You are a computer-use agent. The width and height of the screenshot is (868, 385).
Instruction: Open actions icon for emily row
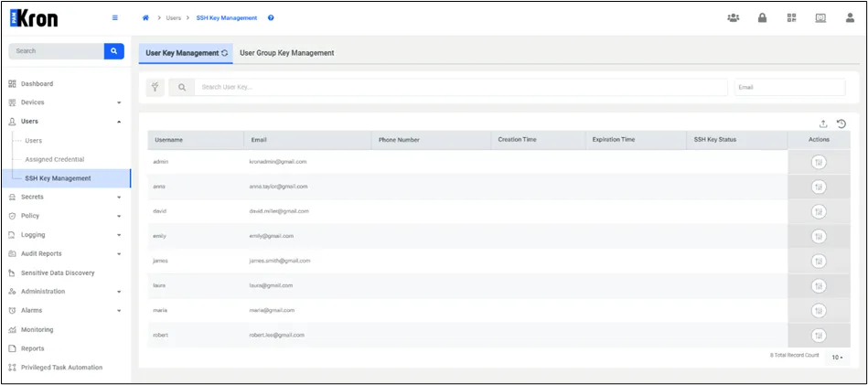click(819, 236)
